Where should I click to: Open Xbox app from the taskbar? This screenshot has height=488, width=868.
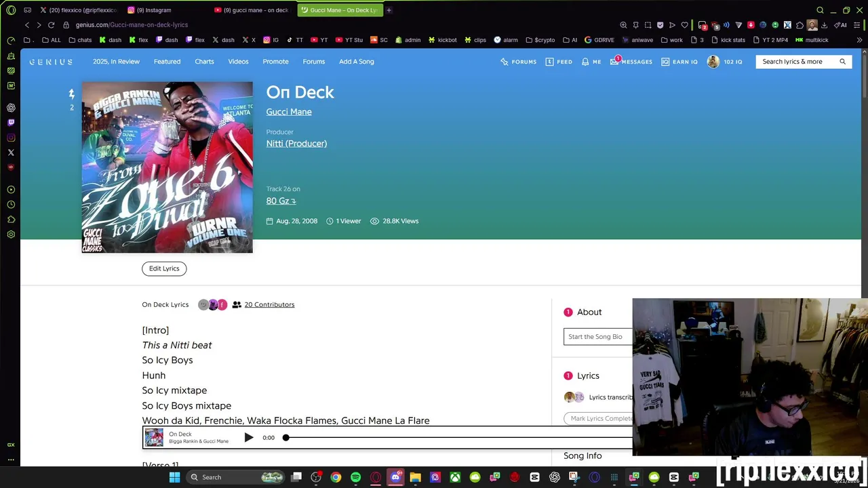[x=455, y=477]
